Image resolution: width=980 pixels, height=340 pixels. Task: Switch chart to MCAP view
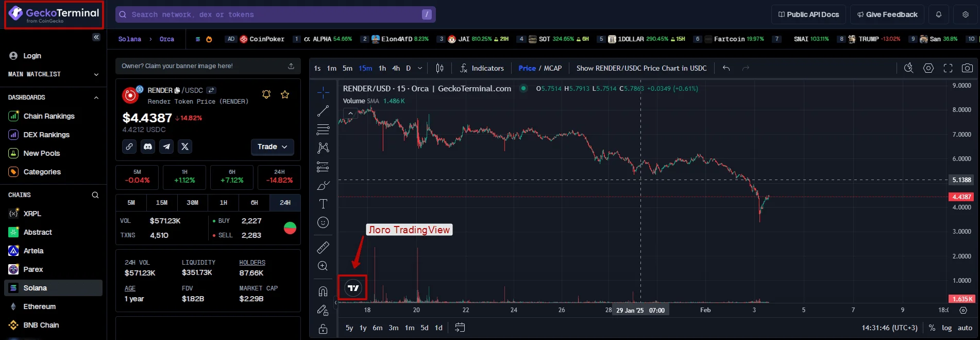click(x=553, y=68)
